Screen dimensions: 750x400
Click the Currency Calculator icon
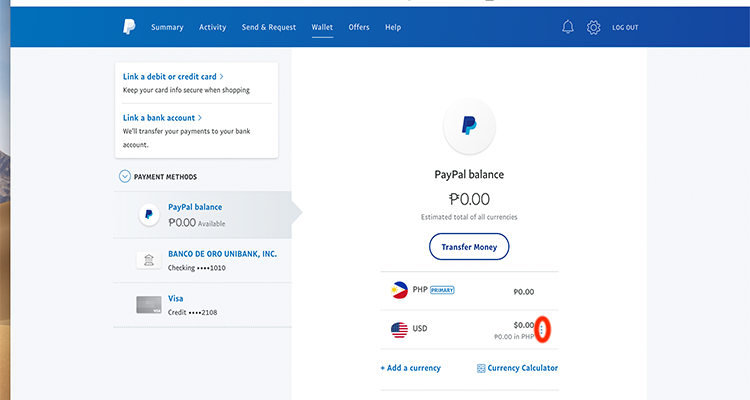[x=481, y=368]
